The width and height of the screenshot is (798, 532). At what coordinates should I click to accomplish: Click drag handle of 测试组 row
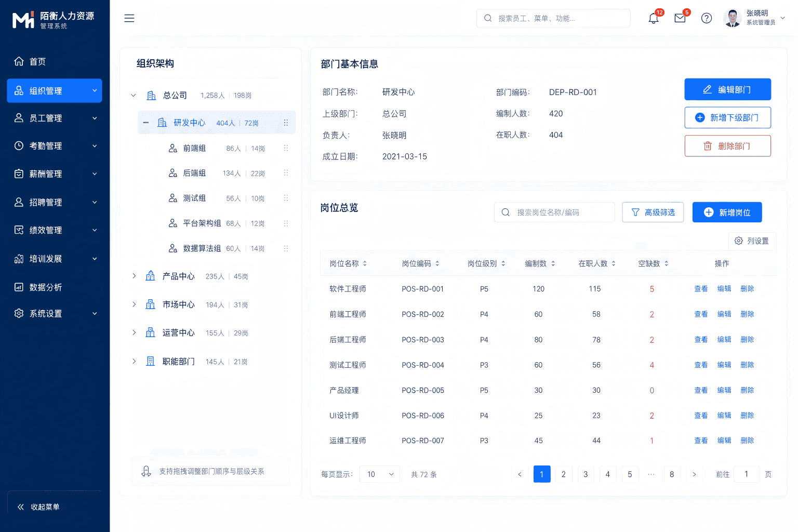click(x=286, y=198)
